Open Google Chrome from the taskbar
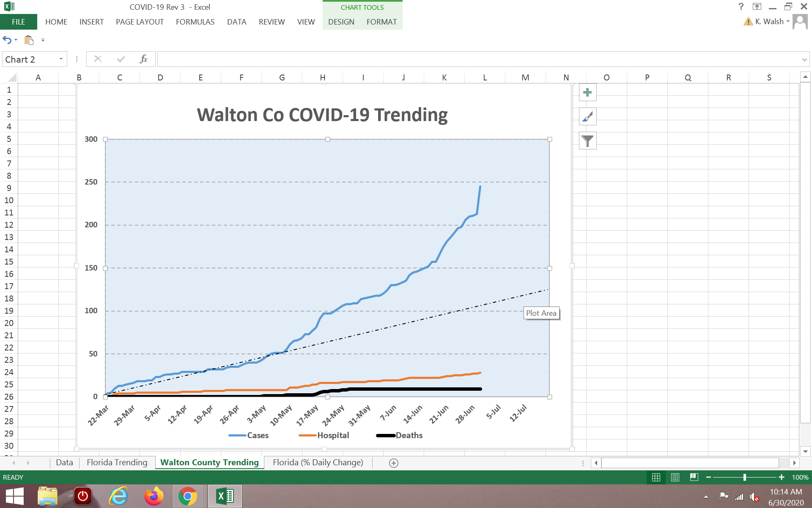812x508 pixels. pyautogui.click(x=187, y=496)
